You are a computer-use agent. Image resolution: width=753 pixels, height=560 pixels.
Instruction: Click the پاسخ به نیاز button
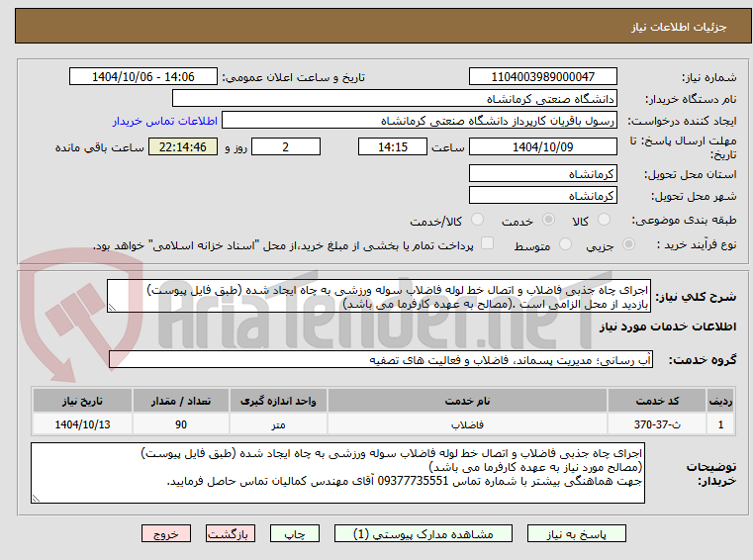[576, 533]
